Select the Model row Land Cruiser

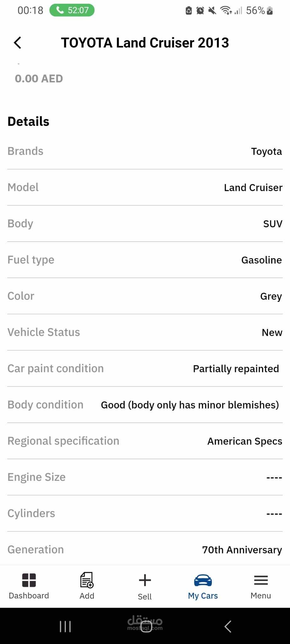[x=145, y=187]
